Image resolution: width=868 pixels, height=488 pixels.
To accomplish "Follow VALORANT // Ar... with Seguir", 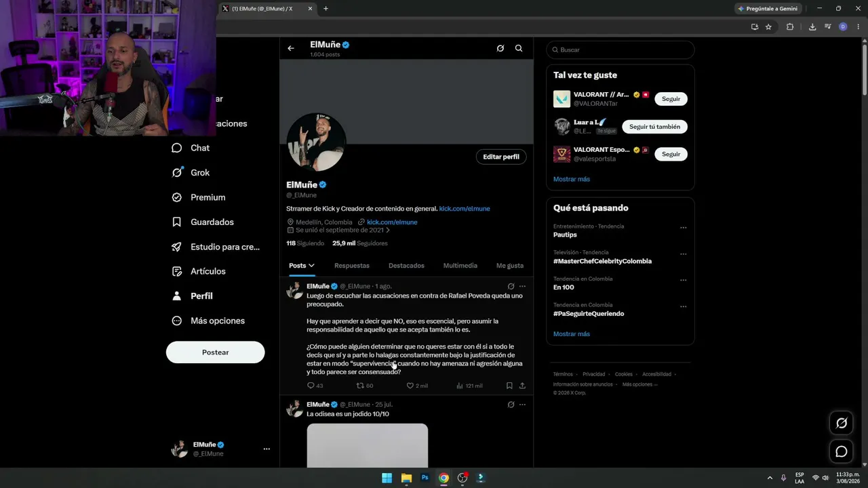I will tap(671, 99).
